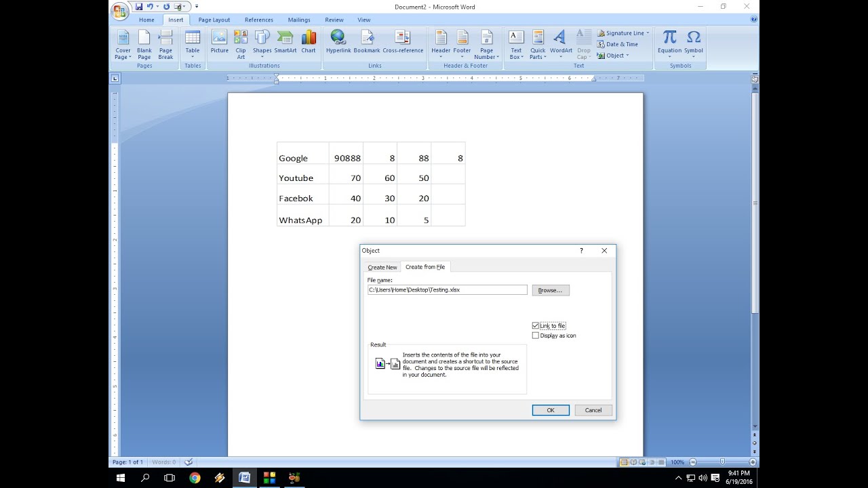Switch to Web Layout view
Image resolution: width=868 pixels, height=488 pixels.
pos(642,462)
